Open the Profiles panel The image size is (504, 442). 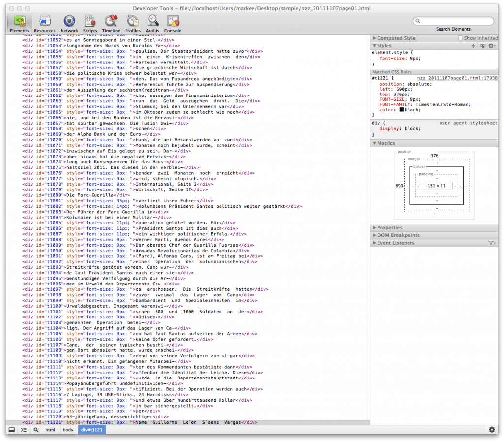(132, 23)
